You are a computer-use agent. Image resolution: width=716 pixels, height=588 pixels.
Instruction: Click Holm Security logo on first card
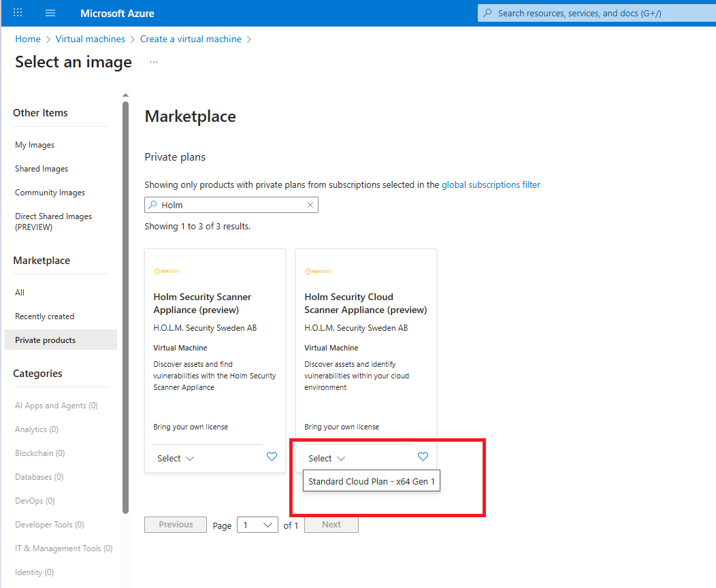pyautogui.click(x=167, y=271)
